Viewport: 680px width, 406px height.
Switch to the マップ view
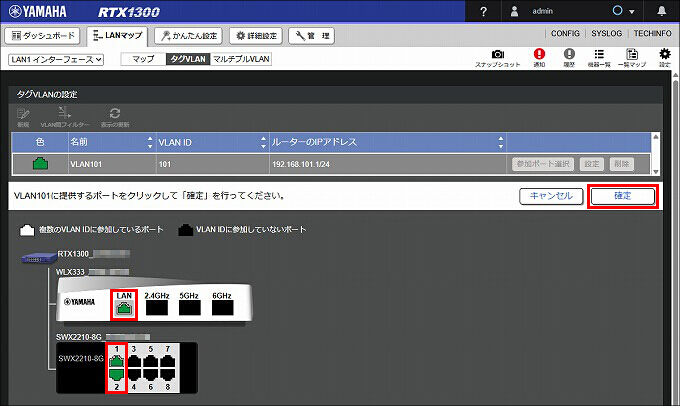point(143,59)
